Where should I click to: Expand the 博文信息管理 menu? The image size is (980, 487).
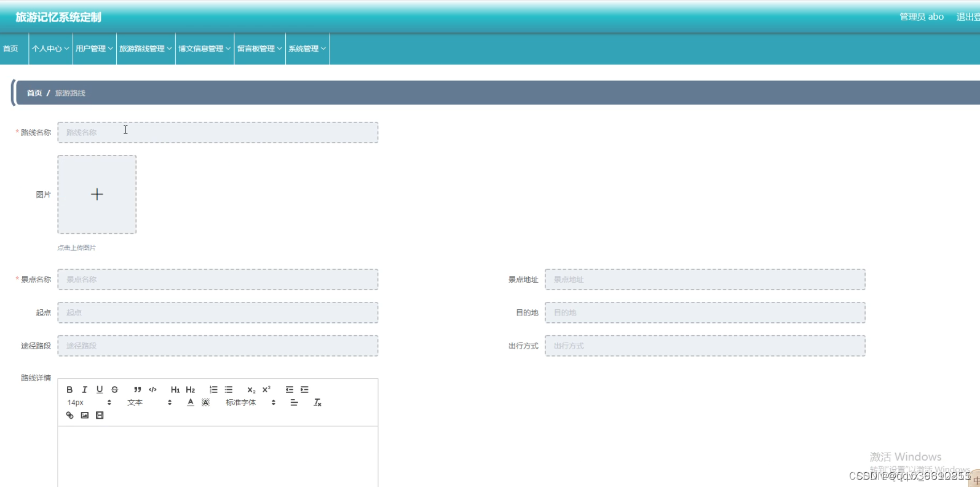(205, 49)
